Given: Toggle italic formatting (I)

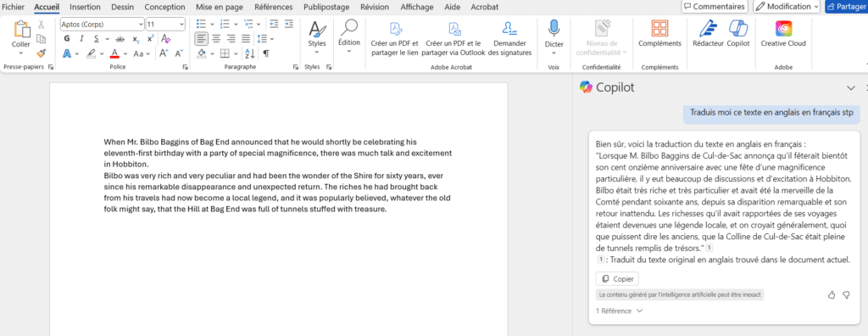Looking at the screenshot, I should 81,39.
